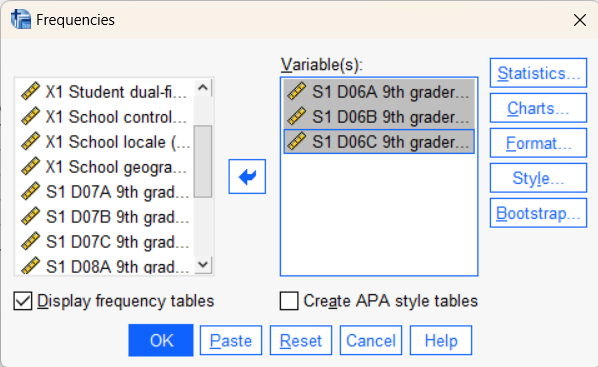This screenshot has height=367, width=598.
Task: Click ruler icon beside S1 D07B
Action: (x=31, y=216)
